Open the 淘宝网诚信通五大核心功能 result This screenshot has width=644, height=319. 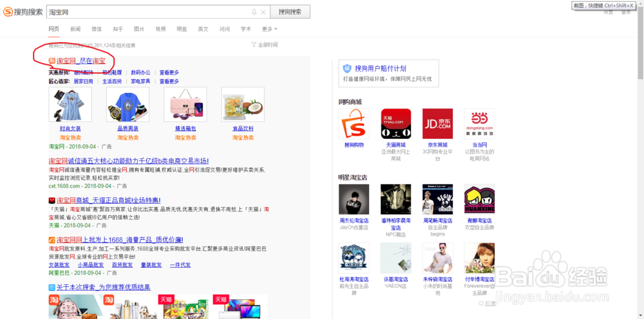129,161
